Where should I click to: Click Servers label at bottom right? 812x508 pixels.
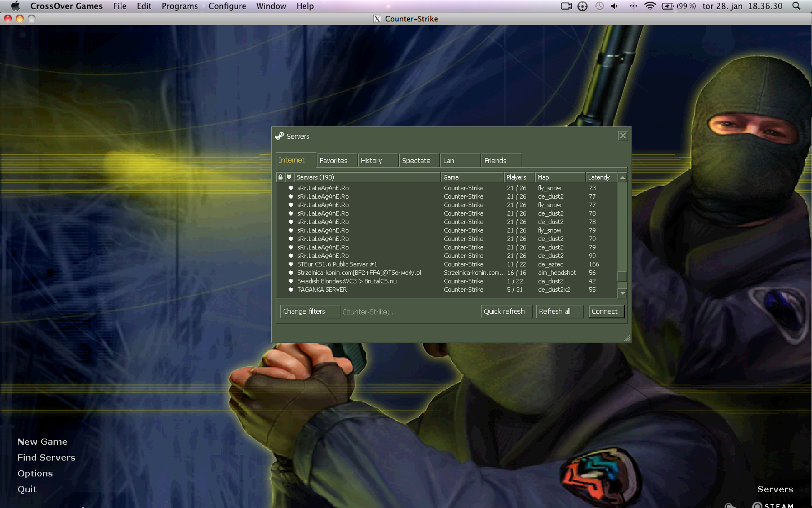pyautogui.click(x=775, y=489)
